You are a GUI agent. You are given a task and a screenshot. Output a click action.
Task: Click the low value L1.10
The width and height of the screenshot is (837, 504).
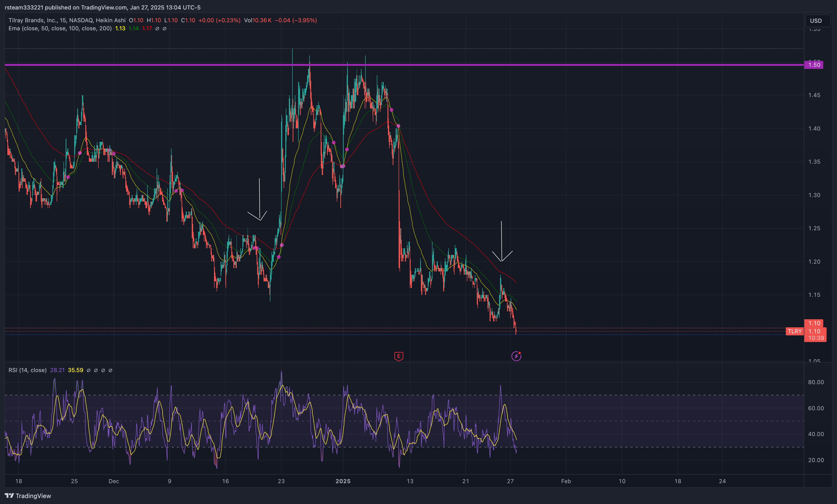click(x=171, y=20)
